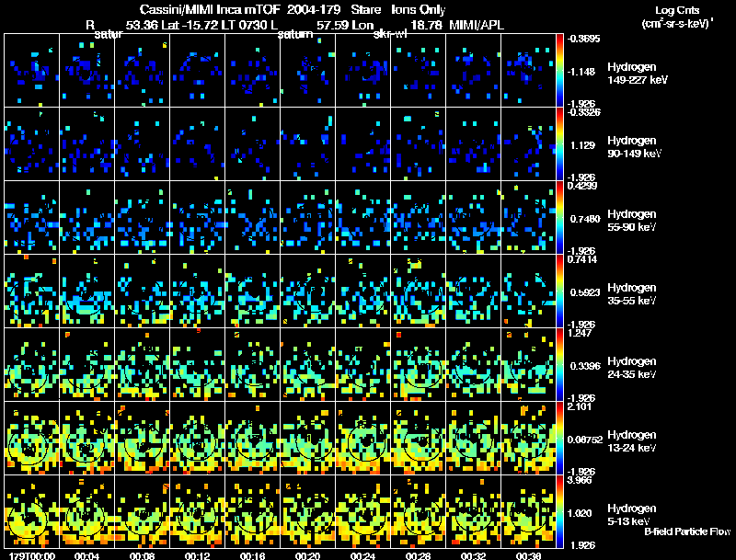Click the Cassini/MIMI Inca mTOF title text
Image resolution: width=736 pixels, height=560 pixels.
pos(211,9)
